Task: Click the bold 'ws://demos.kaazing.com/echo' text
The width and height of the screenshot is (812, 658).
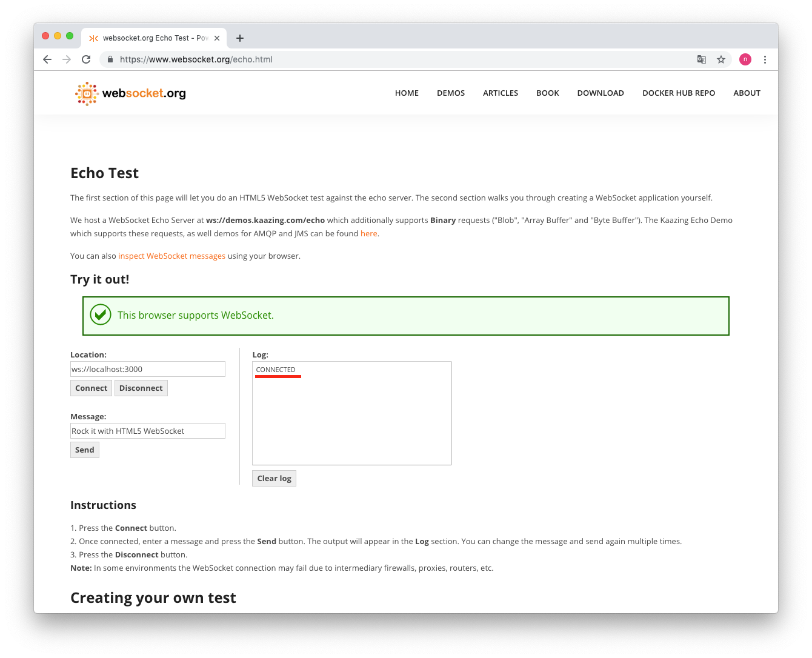Action: 265,221
